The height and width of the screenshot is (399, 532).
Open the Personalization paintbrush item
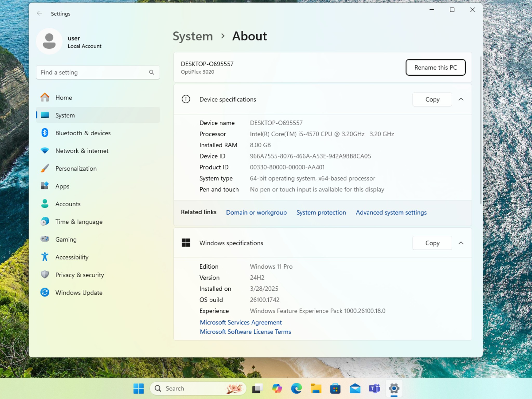tap(98, 169)
